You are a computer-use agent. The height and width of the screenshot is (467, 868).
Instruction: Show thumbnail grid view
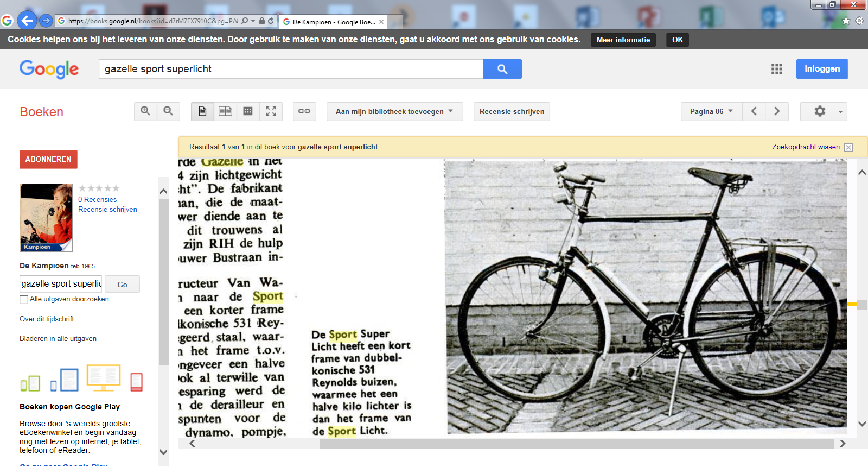(248, 111)
